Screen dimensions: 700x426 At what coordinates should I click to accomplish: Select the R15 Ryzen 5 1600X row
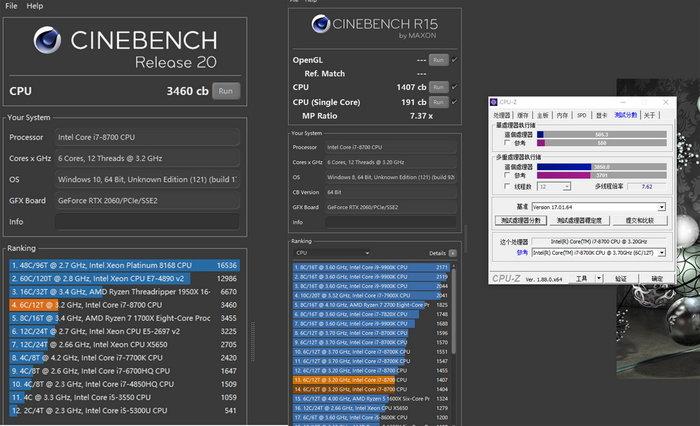tap(371, 398)
